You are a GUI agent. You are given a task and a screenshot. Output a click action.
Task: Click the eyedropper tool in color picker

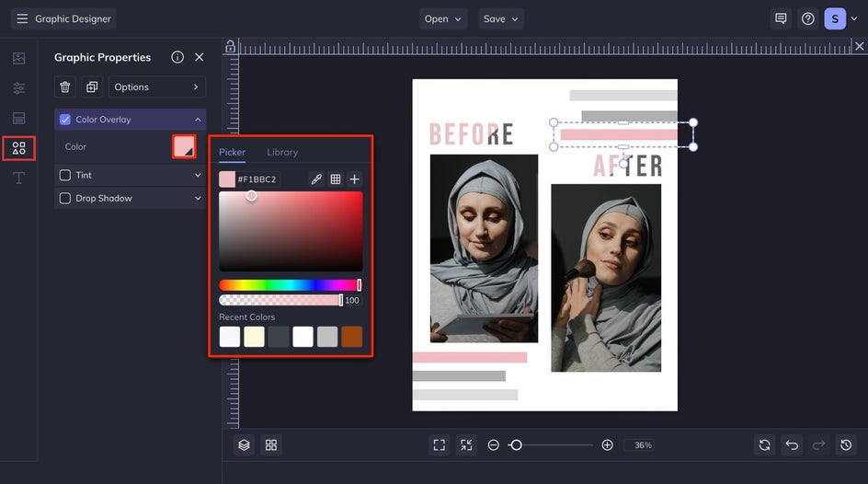316,179
